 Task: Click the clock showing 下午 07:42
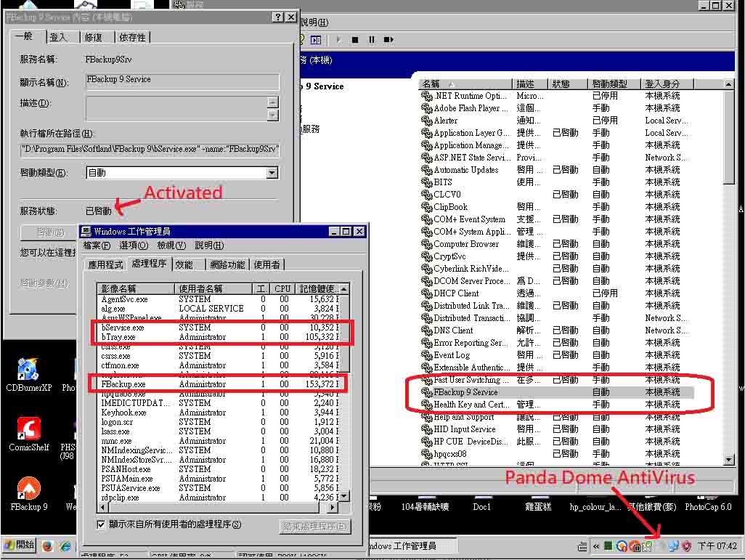click(717, 546)
